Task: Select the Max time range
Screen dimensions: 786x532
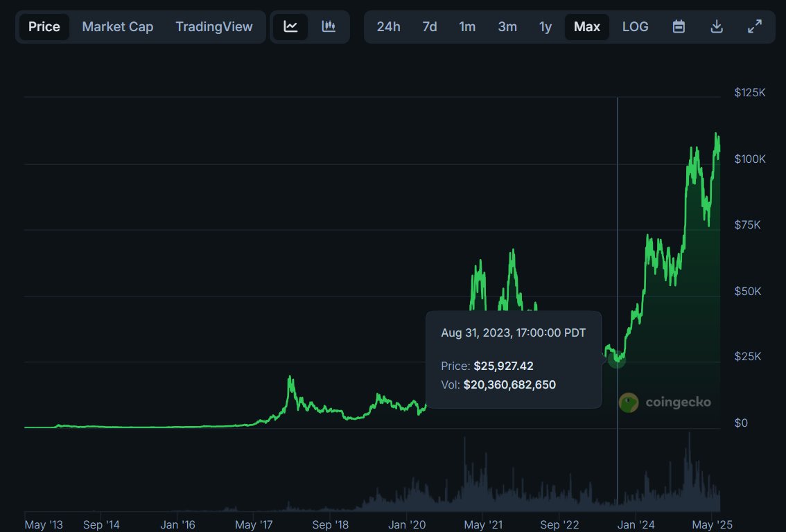Action: [x=587, y=26]
